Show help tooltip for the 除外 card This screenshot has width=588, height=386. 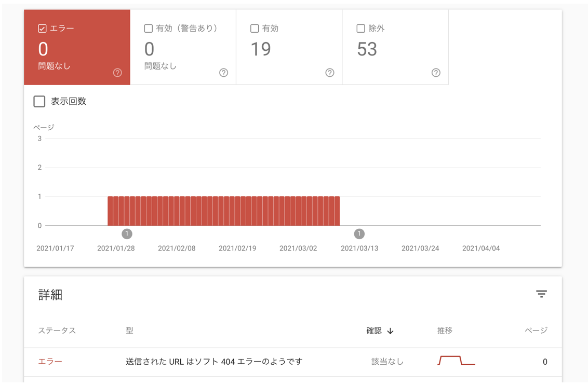point(436,73)
